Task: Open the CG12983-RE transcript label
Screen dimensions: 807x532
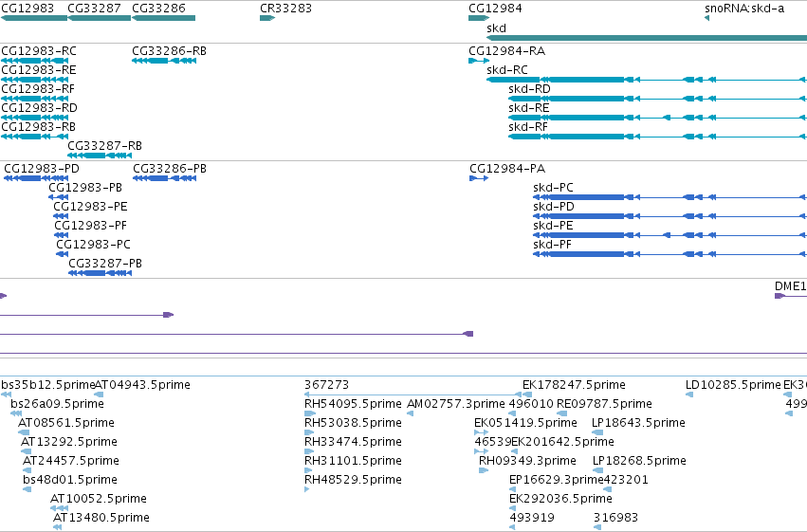Action: tap(39, 70)
